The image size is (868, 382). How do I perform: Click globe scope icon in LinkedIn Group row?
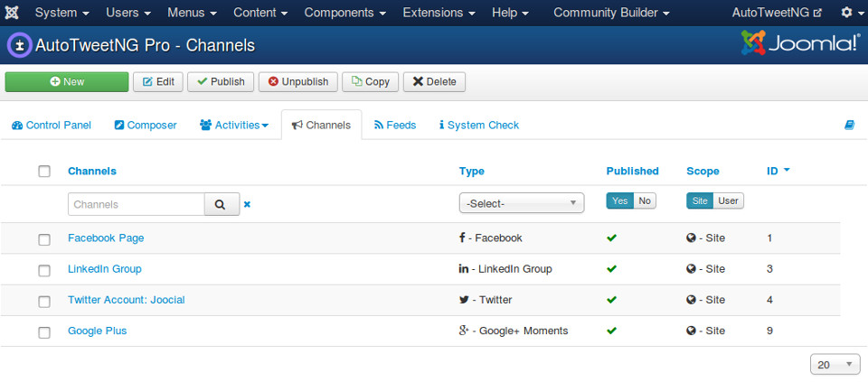(691, 269)
